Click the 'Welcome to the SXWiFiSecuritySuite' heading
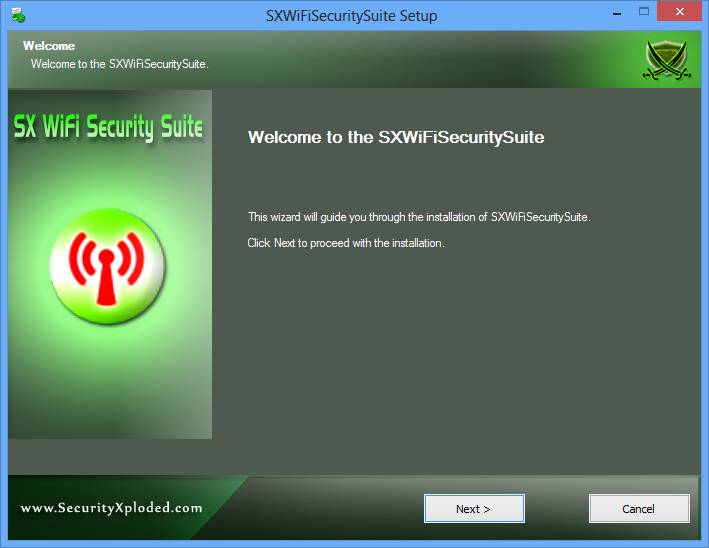 [396, 137]
